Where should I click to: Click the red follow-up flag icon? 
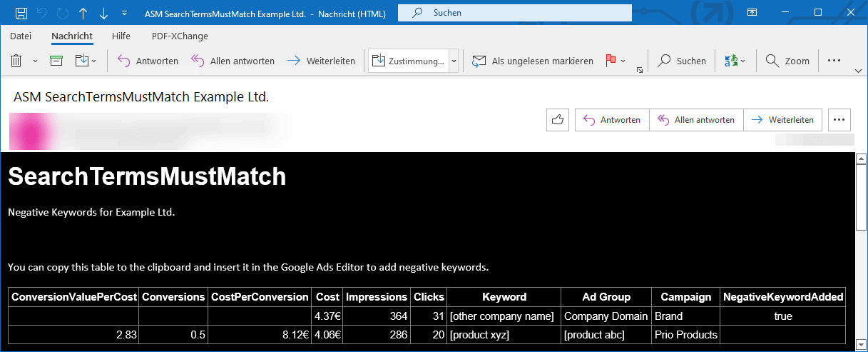click(x=611, y=61)
